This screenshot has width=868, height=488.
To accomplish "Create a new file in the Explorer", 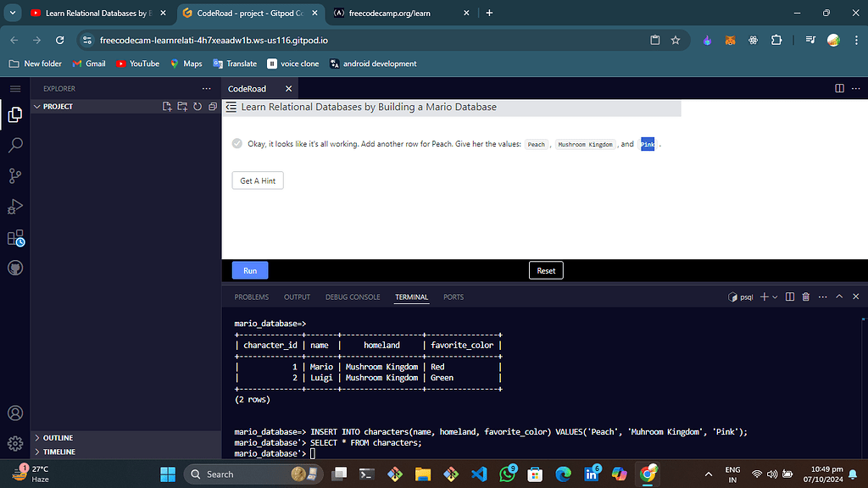I will [167, 106].
